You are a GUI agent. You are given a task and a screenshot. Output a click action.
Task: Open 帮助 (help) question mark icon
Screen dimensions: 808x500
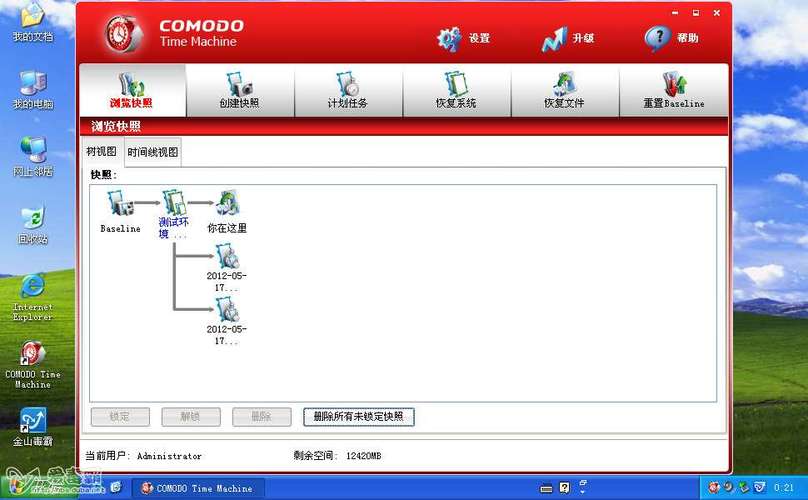pos(658,38)
